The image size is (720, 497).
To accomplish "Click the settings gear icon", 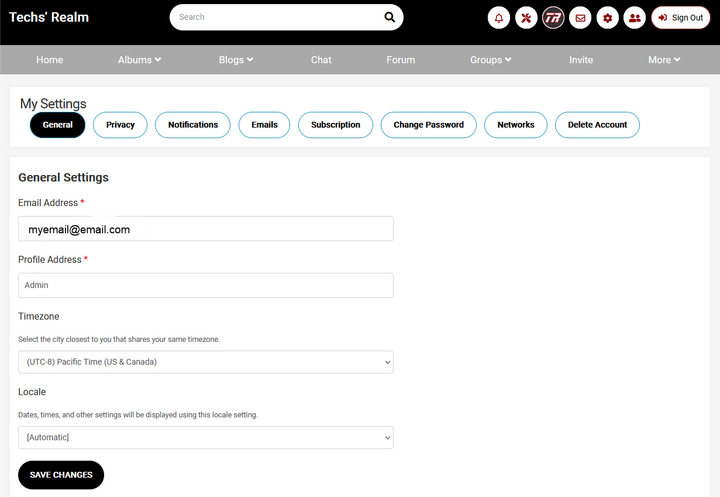I will tap(608, 18).
